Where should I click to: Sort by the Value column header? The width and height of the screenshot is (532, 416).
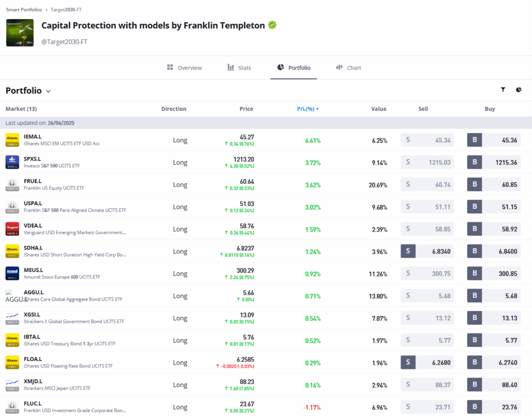pyautogui.click(x=379, y=109)
